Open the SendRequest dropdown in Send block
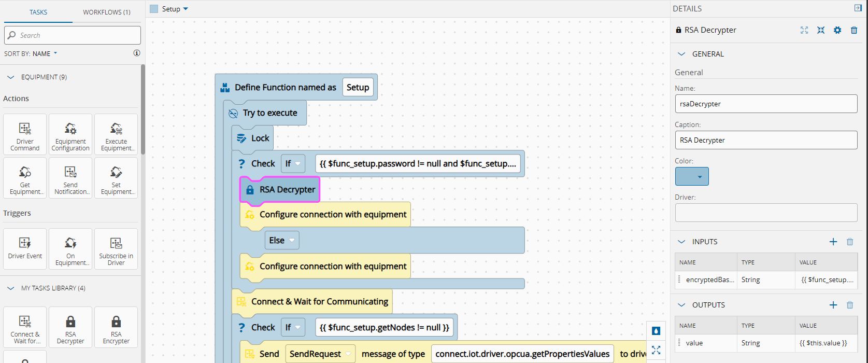 click(320, 354)
